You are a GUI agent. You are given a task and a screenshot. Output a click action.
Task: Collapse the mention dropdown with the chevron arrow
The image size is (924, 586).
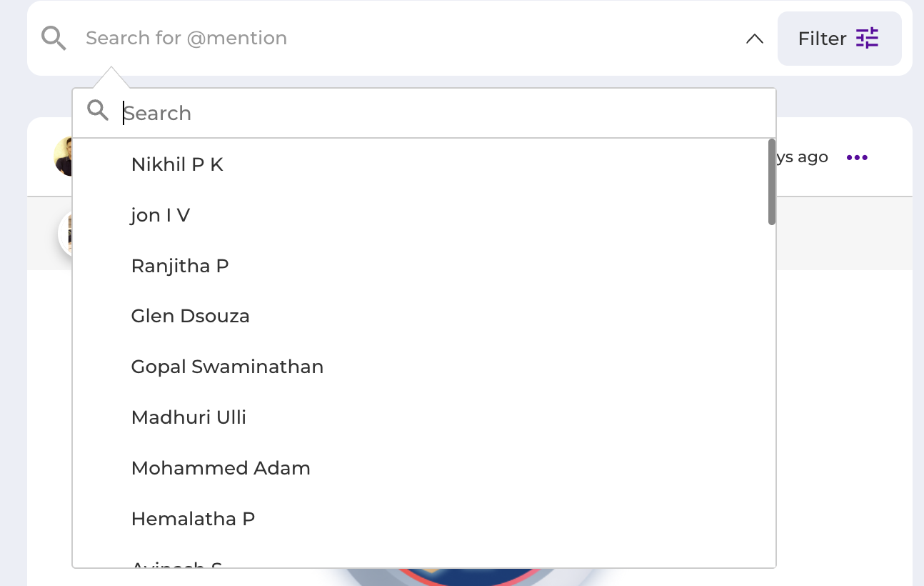755,39
